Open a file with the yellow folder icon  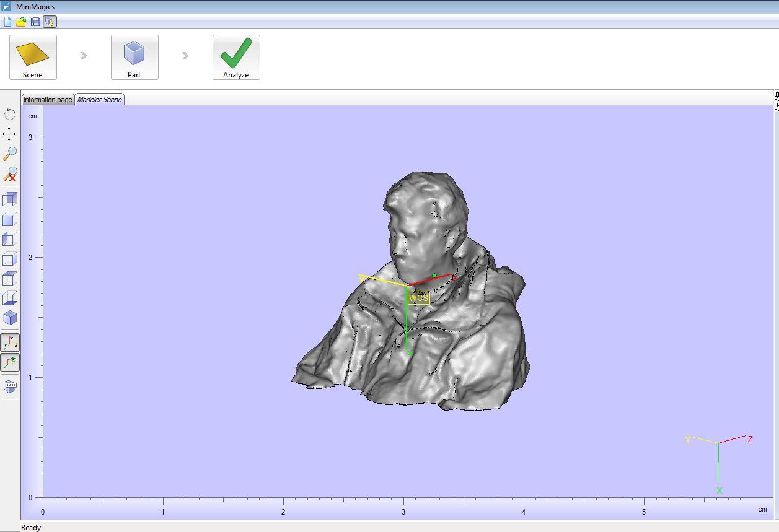click(21, 22)
